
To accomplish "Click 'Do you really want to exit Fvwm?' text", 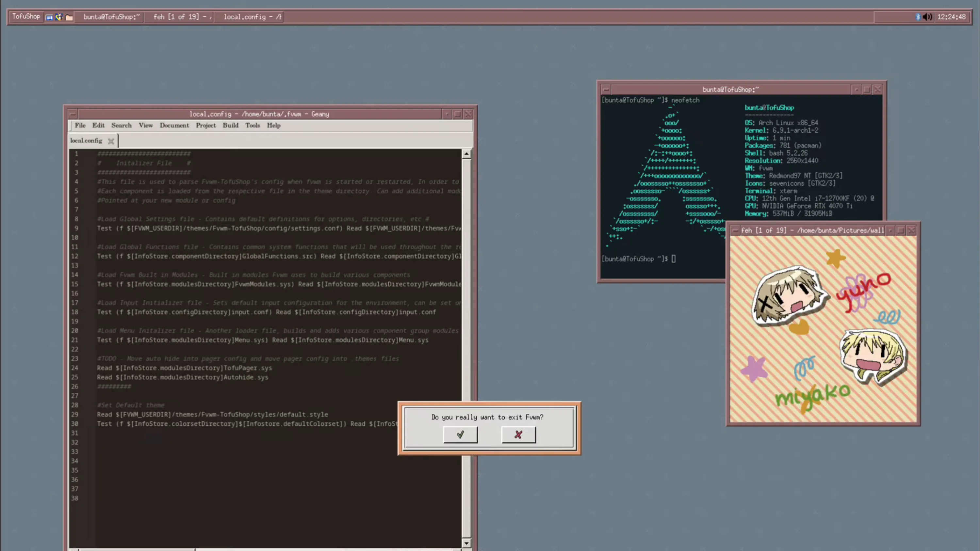I will (487, 417).
